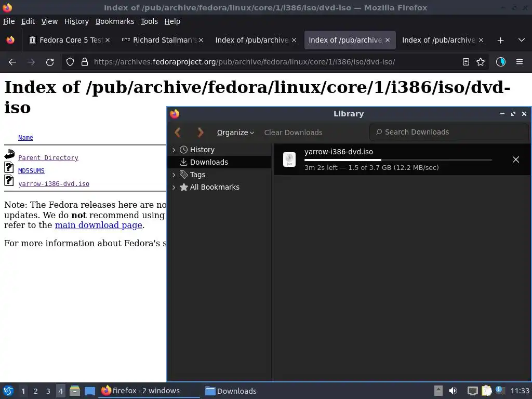The height and width of the screenshot is (399, 532).
Task: Click the Parent Directory back-arrow icon
Action: [9, 154]
